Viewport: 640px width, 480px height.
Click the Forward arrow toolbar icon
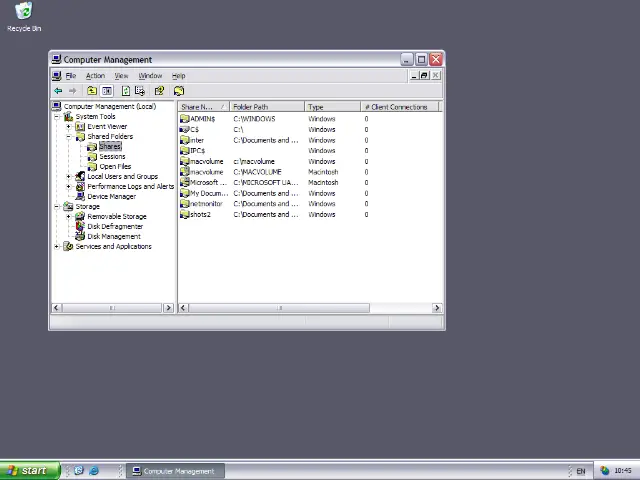pos(73,91)
